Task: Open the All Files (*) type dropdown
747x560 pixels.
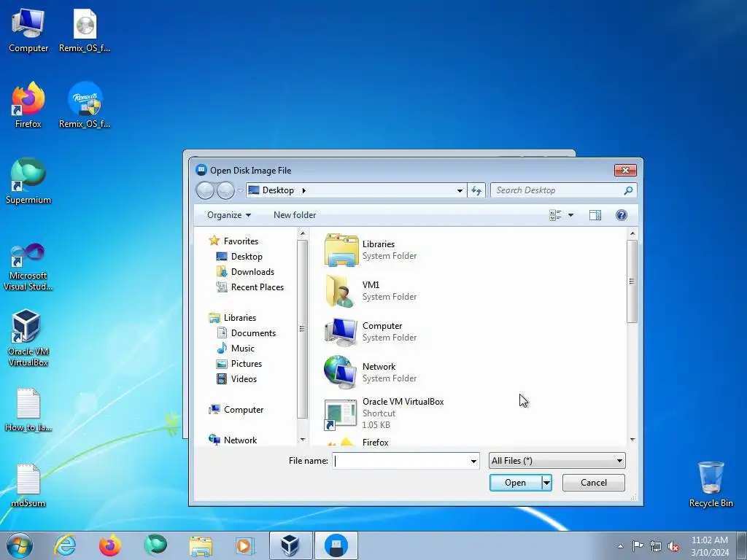Action: click(557, 461)
